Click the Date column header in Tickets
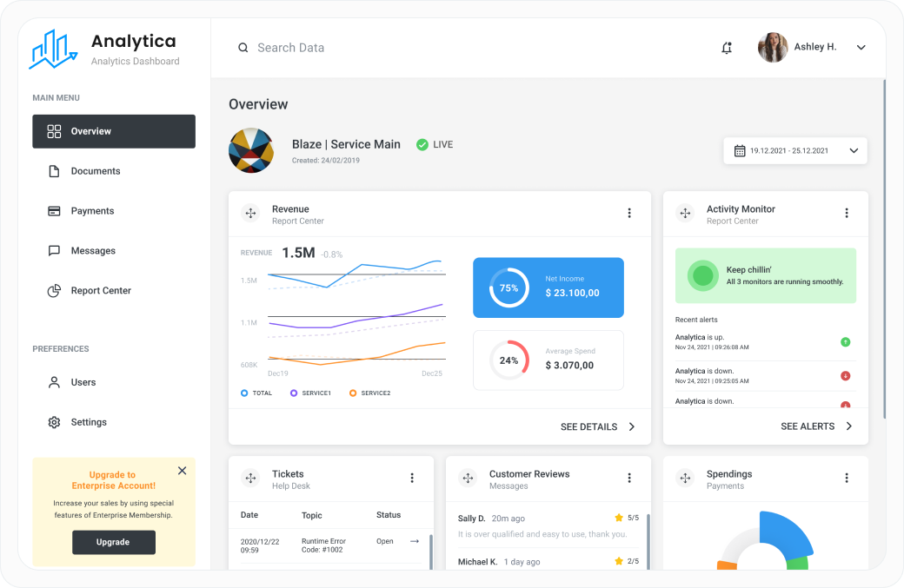Viewport: 904px width, 588px height. click(x=249, y=515)
